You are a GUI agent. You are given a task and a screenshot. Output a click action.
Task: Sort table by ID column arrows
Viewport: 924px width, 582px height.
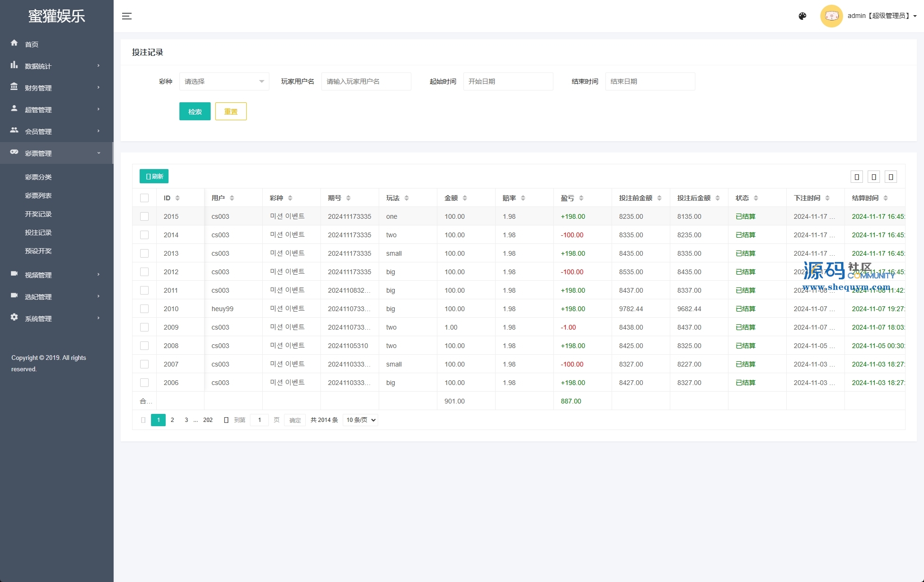click(178, 198)
